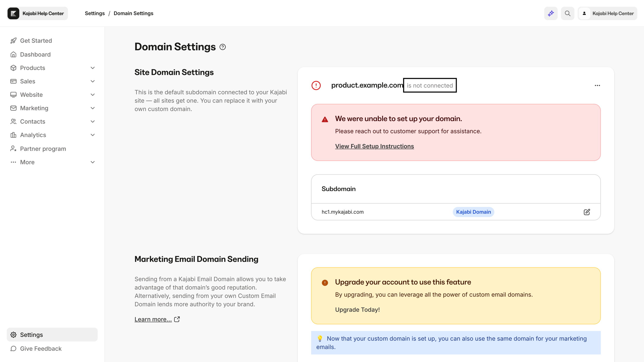Click the "is not connected" status text

coord(430,85)
